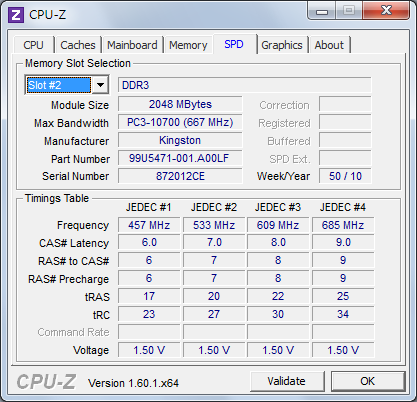Select the 2048 MBytes module size value
The image size is (417, 402).
pos(180,104)
